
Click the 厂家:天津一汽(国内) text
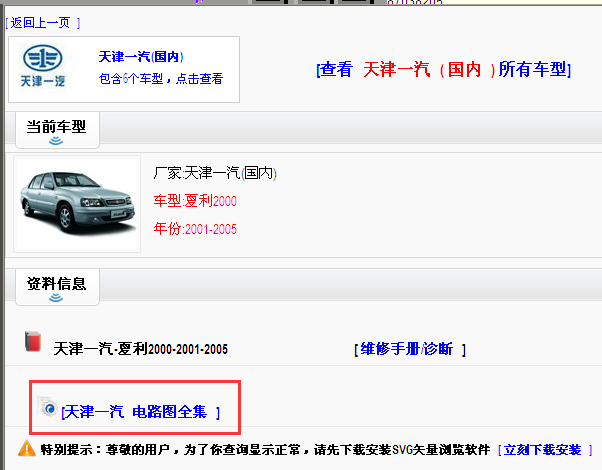click(x=215, y=173)
